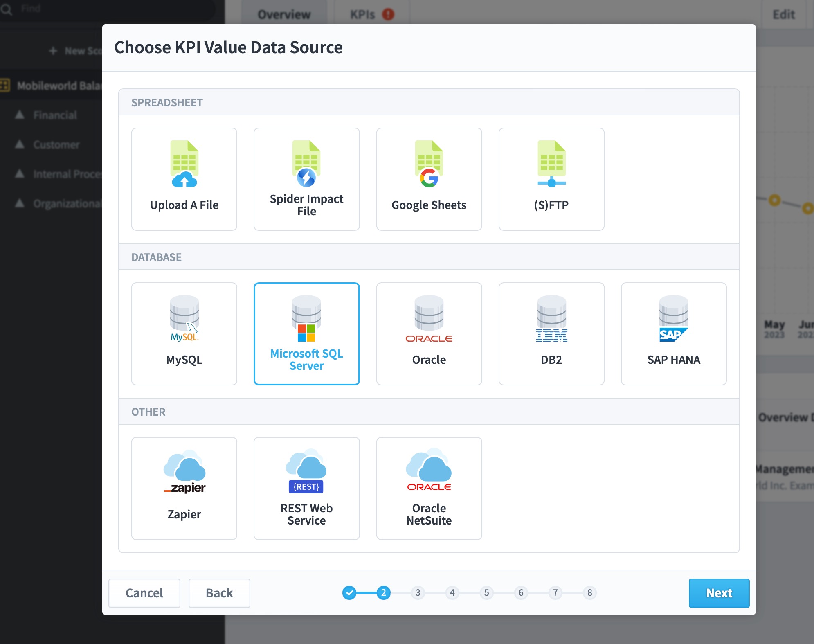The height and width of the screenshot is (644, 814).
Task: Cancel the data source dialog
Action: [x=144, y=593]
